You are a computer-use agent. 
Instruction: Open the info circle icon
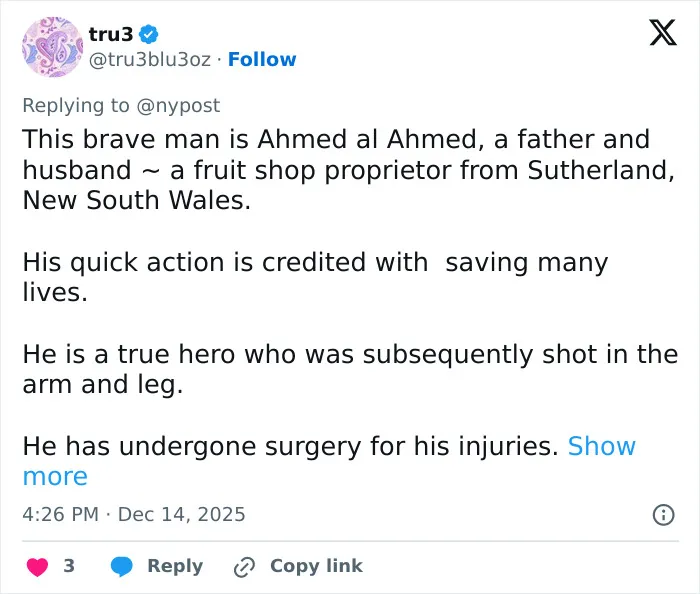[663, 515]
